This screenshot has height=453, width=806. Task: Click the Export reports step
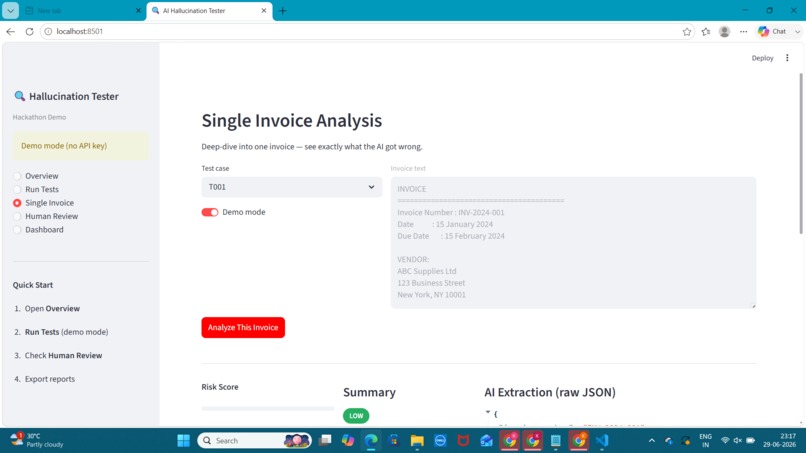[x=50, y=379]
